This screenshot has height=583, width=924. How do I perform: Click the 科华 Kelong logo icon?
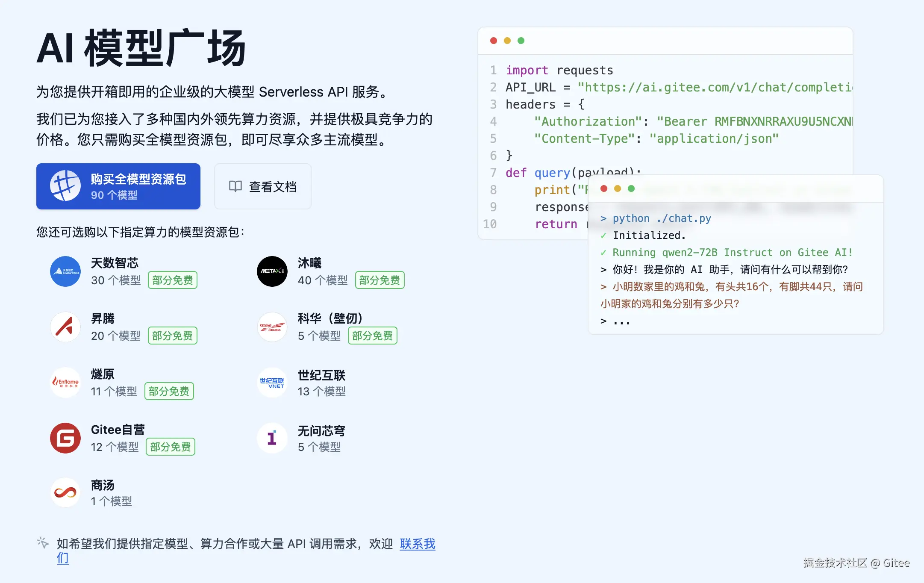[272, 327]
